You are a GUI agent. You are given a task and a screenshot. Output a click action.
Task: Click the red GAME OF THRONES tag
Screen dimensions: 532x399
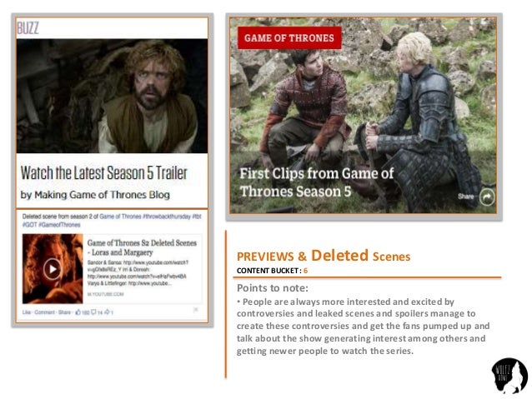289,37
